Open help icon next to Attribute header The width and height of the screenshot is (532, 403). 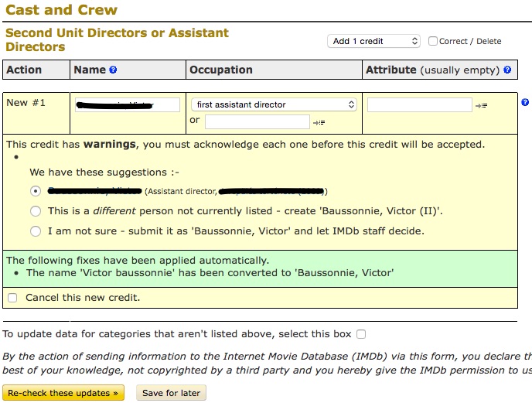coord(507,70)
